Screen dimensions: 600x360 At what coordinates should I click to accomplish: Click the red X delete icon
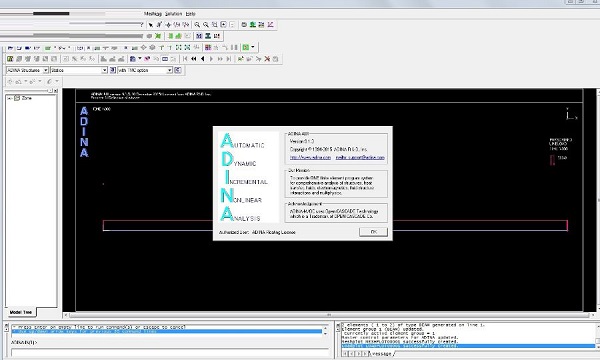click(267, 59)
